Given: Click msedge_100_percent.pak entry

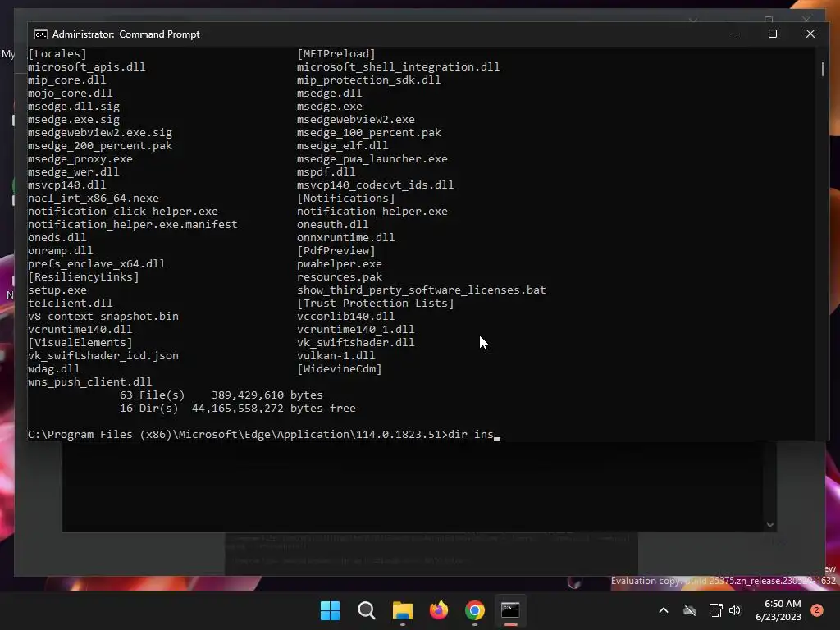Looking at the screenshot, I should (369, 133).
